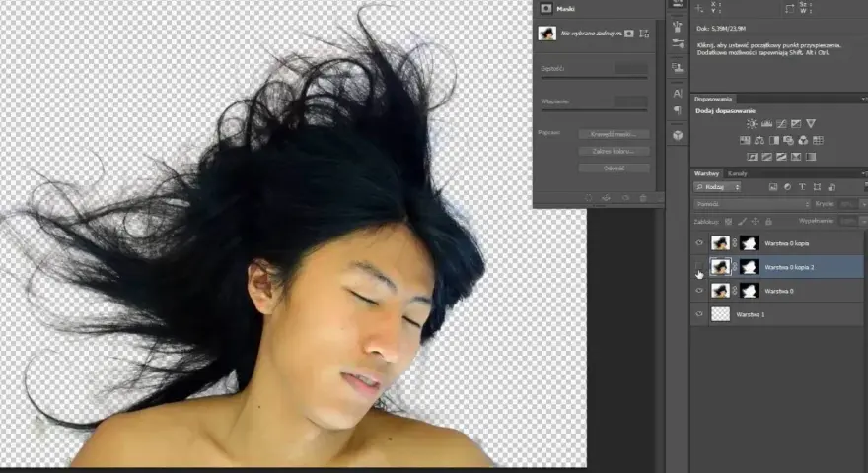Open the Character panel dock icon

tap(677, 93)
